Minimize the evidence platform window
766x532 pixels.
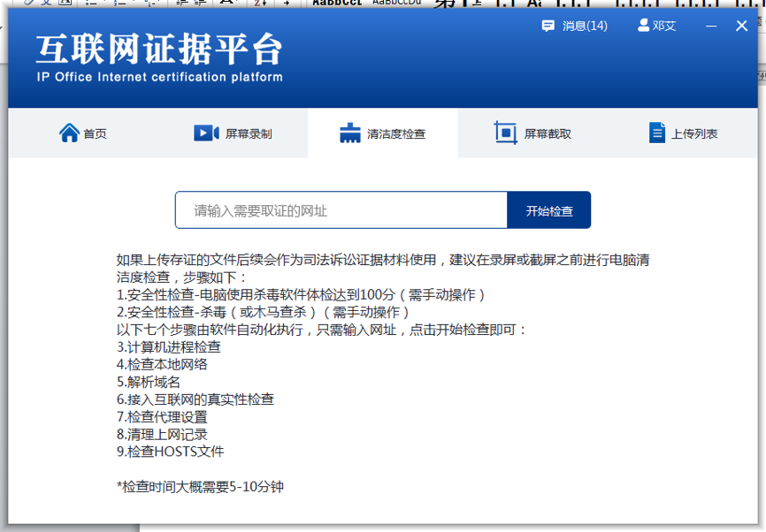tap(711, 27)
